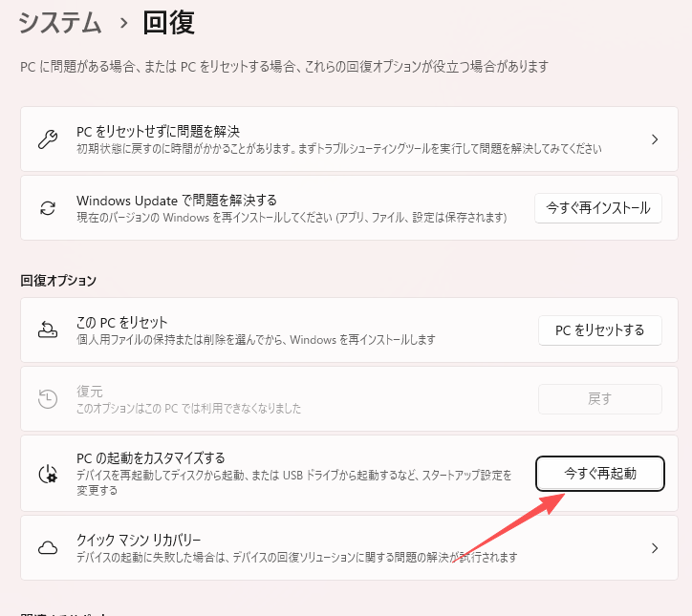This screenshot has width=692, height=616.
Task: Click the 今すぐ再起動 button
Action: point(600,474)
